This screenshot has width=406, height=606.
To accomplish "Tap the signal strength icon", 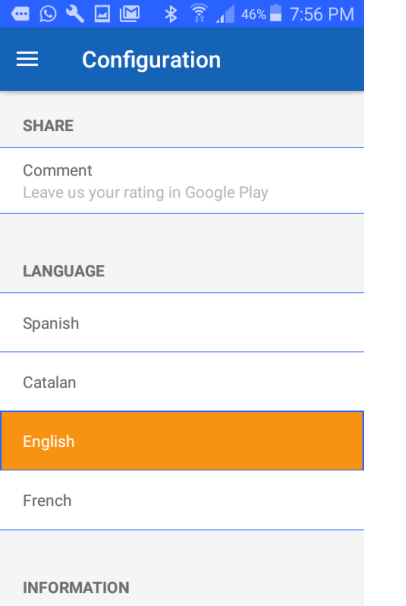I will click(x=225, y=15).
